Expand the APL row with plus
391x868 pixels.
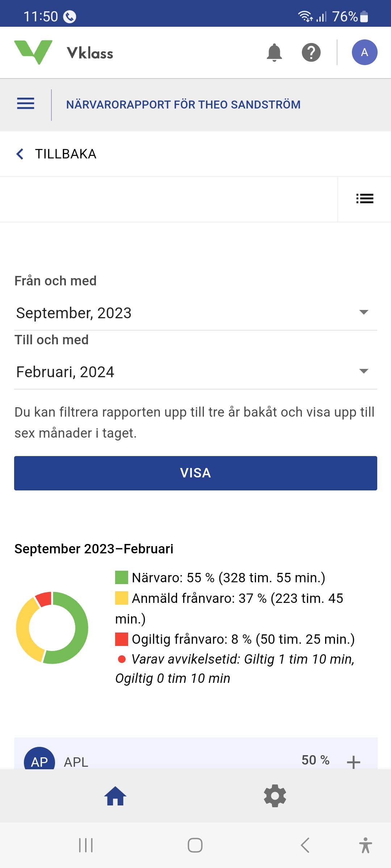pyautogui.click(x=353, y=761)
